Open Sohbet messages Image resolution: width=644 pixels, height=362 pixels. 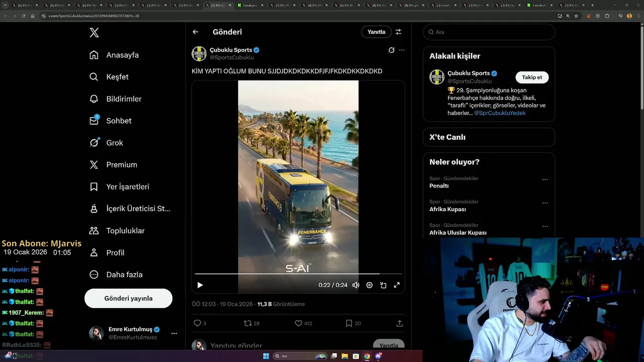110,121
